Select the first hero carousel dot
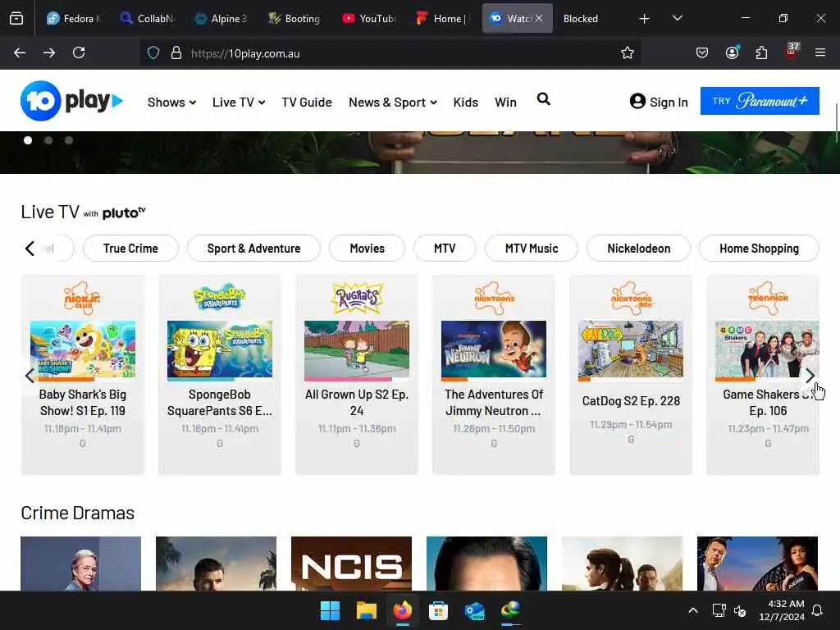840x630 pixels. click(x=28, y=140)
